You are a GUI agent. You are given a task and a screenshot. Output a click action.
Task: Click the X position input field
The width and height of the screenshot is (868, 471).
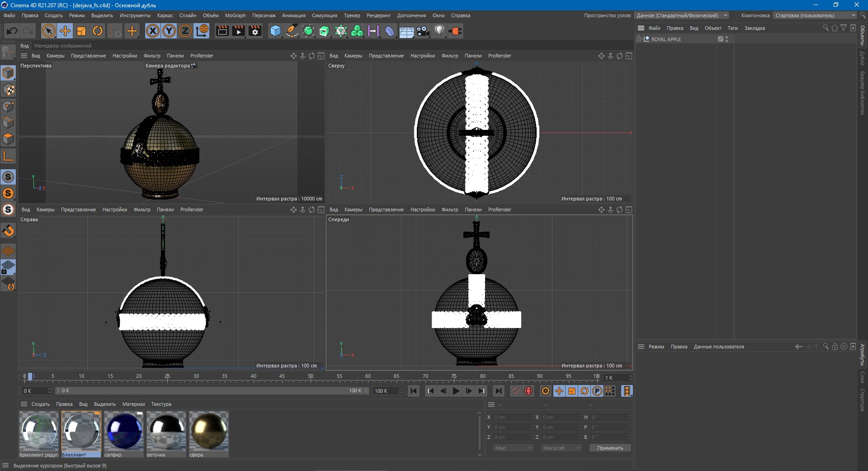click(x=513, y=417)
